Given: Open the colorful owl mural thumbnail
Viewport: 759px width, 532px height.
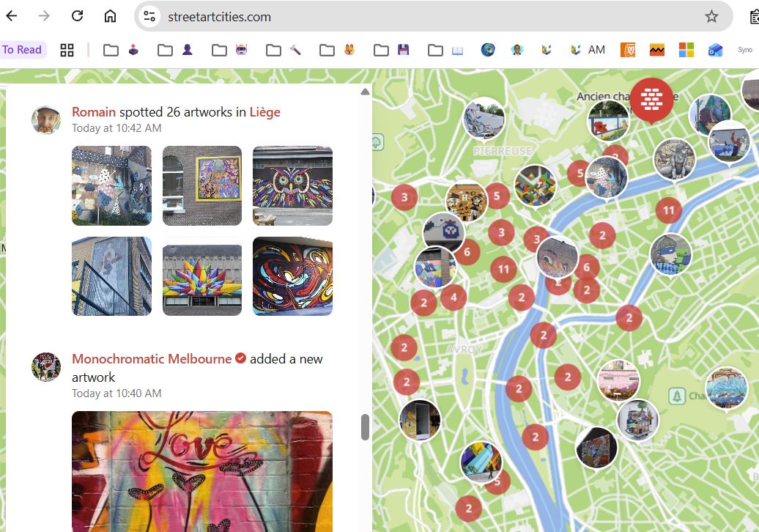Looking at the screenshot, I should 292,185.
